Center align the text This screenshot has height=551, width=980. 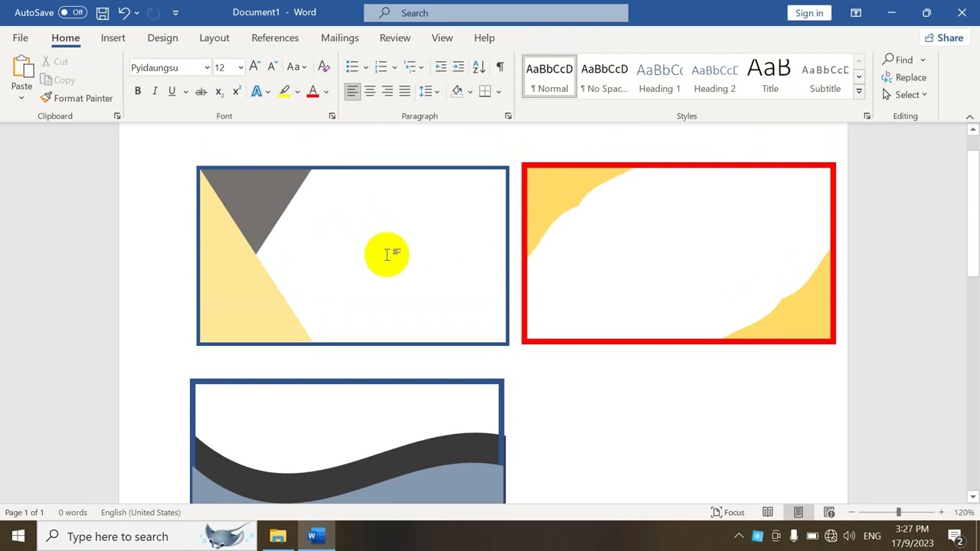pyautogui.click(x=370, y=91)
